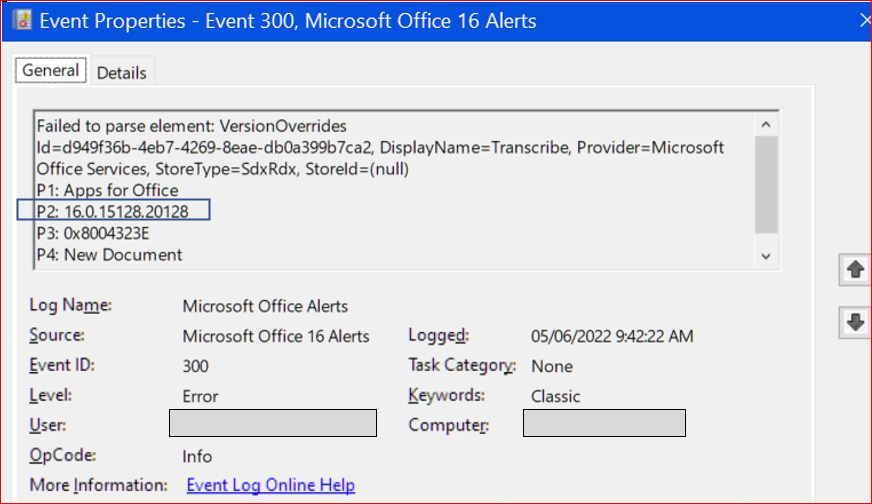Click the 'Office Services, StoreType=SdxRdx' line

click(222, 169)
